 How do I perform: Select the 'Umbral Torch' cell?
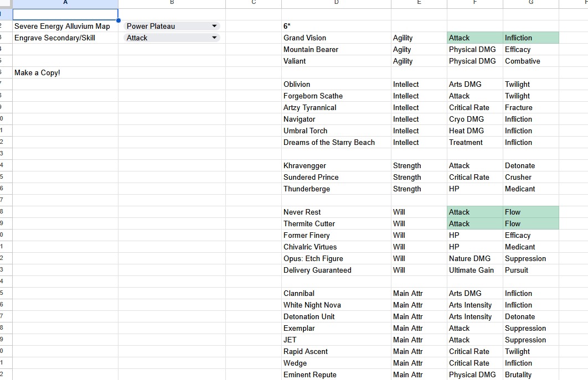tap(337, 131)
